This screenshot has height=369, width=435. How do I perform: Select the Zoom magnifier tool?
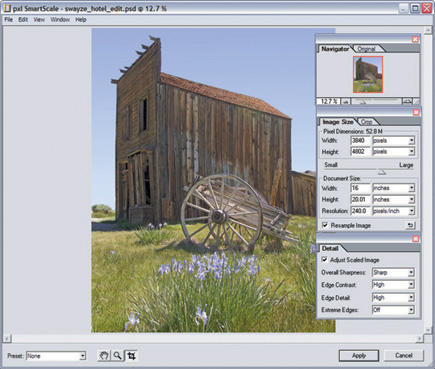pyautogui.click(x=117, y=356)
